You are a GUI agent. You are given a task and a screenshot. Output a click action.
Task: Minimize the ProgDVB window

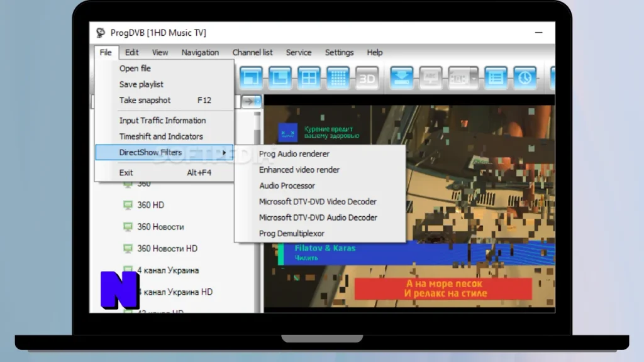pyautogui.click(x=538, y=33)
